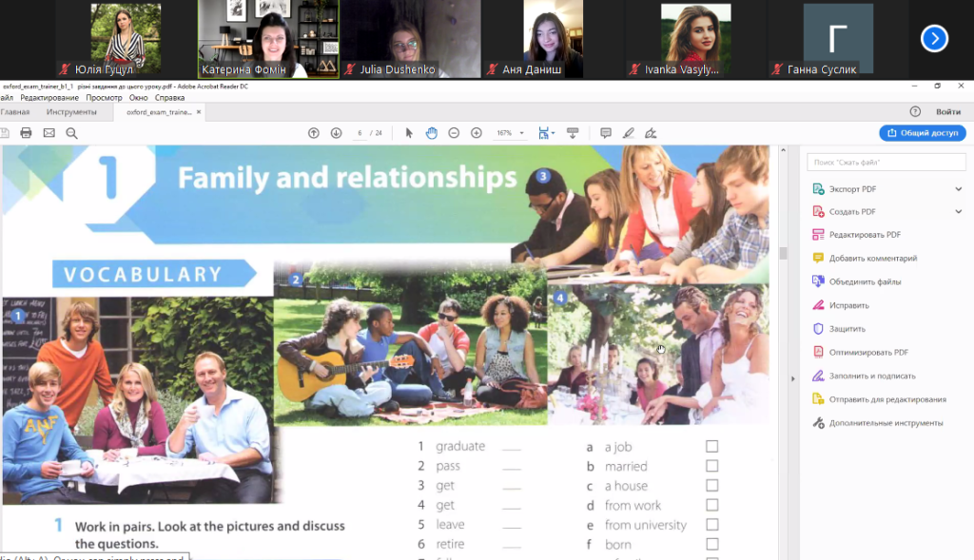The height and width of the screenshot is (560, 974).
Task: Add a sticky note comment icon
Action: coord(605,133)
